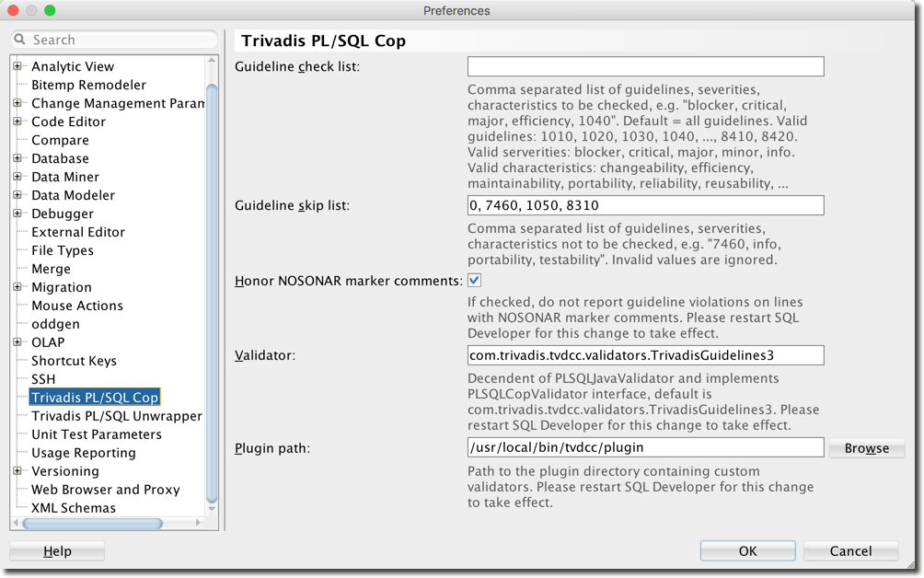Image resolution: width=924 pixels, height=578 pixels.
Task: Open oddgen preferences
Action: pyautogui.click(x=55, y=324)
